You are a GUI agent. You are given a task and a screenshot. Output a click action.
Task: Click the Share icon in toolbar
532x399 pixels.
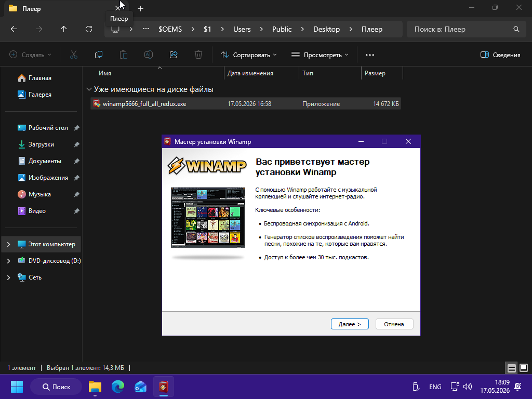pyautogui.click(x=174, y=55)
